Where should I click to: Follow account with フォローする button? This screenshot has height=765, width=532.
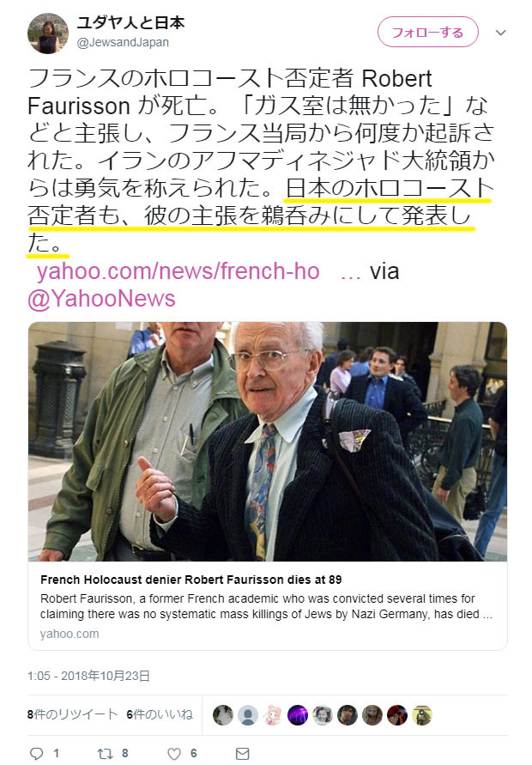point(427,33)
